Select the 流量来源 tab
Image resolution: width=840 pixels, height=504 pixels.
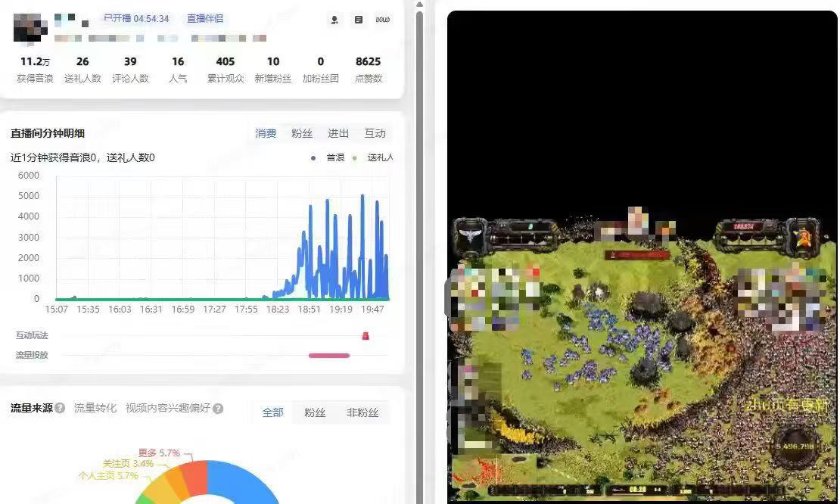(32, 408)
